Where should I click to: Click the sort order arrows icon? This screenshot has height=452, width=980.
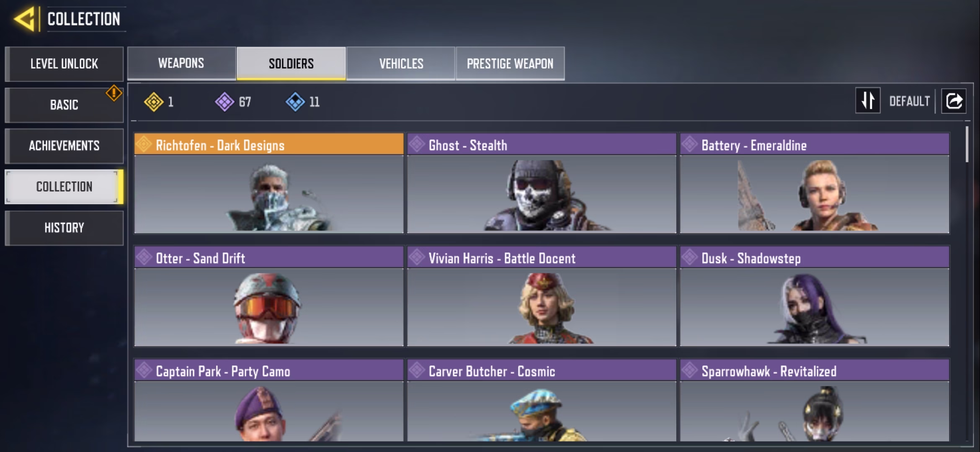point(868,100)
